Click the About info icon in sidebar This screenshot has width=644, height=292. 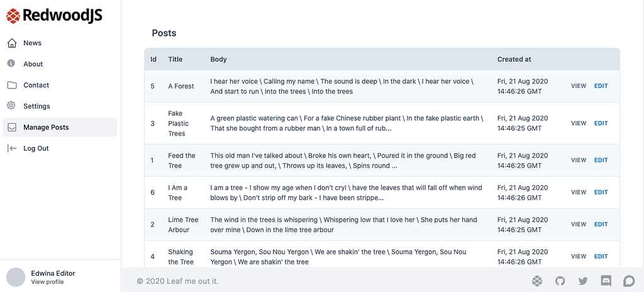click(x=11, y=63)
